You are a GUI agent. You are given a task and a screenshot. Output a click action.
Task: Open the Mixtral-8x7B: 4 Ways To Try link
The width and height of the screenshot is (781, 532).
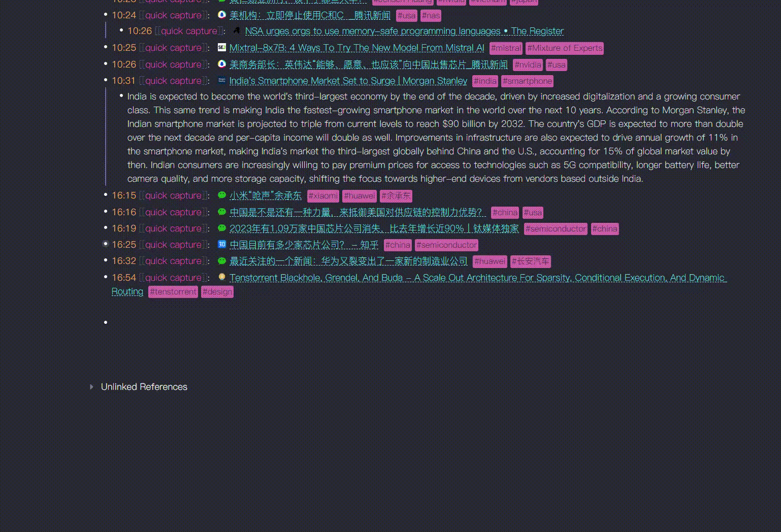click(356, 48)
